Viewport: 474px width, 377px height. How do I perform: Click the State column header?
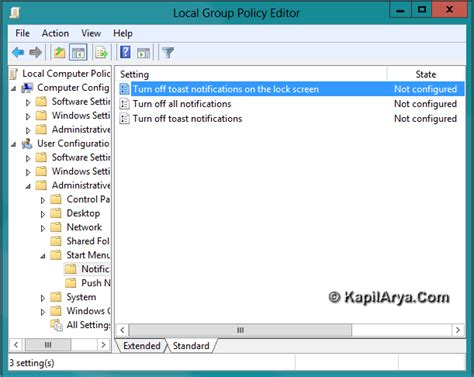click(x=426, y=74)
